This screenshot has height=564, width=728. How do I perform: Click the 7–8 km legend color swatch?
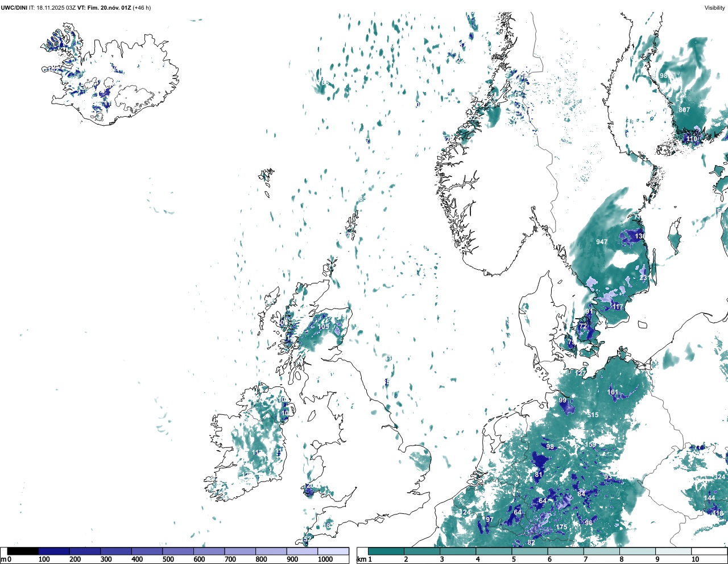(602, 551)
